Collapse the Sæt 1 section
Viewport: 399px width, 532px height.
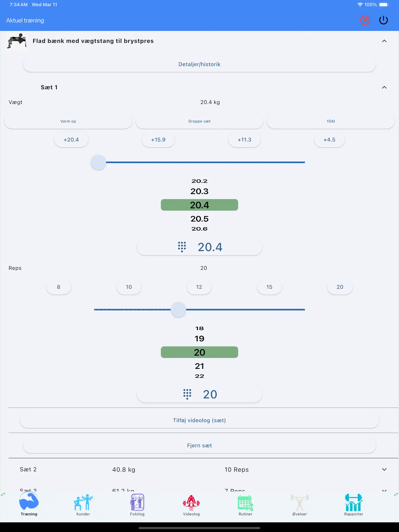point(384,87)
